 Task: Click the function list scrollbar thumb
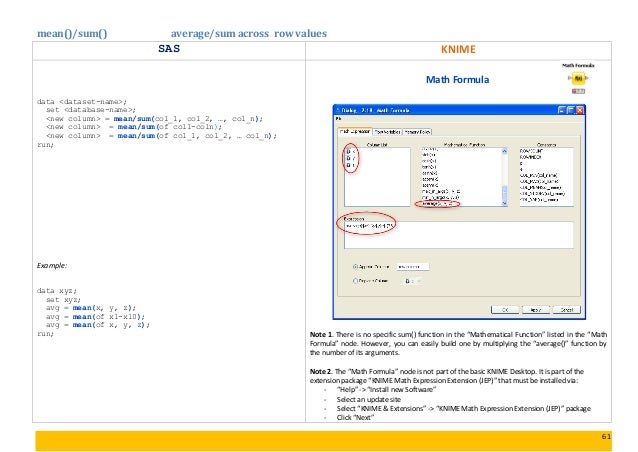(505, 192)
